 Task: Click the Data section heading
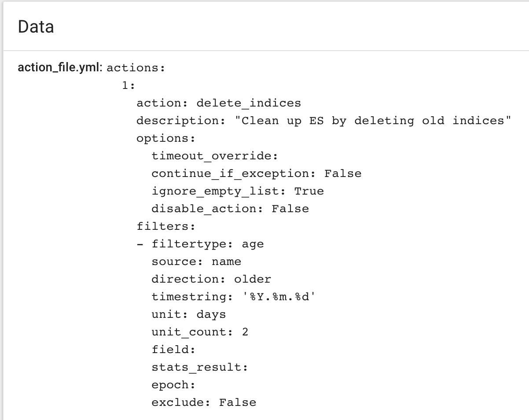point(36,27)
